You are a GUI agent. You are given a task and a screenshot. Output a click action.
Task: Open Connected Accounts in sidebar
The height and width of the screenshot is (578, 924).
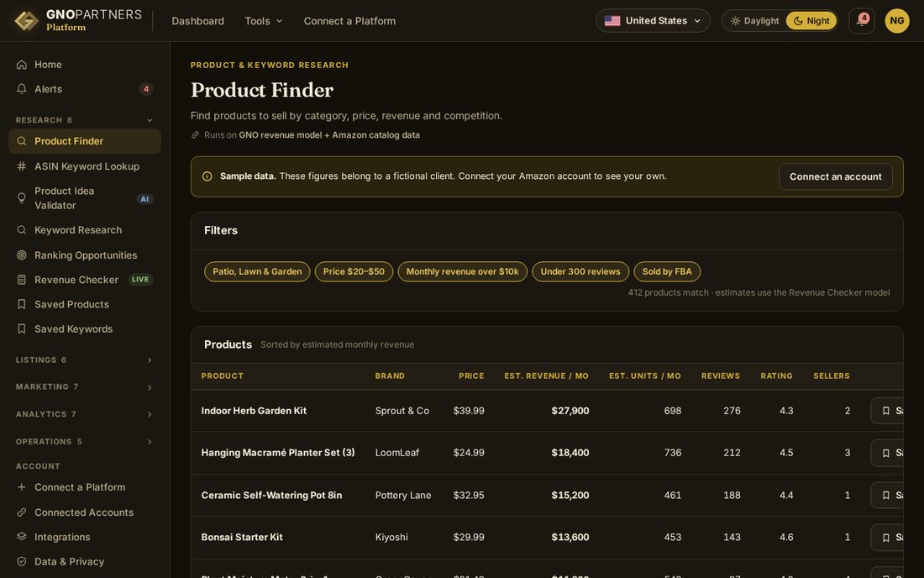click(84, 512)
